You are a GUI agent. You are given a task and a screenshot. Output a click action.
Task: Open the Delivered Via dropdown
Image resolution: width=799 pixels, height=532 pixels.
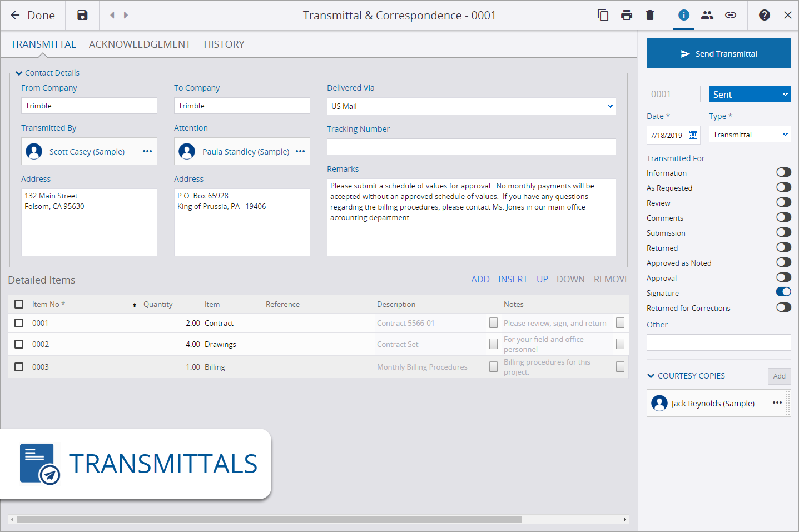coord(472,106)
